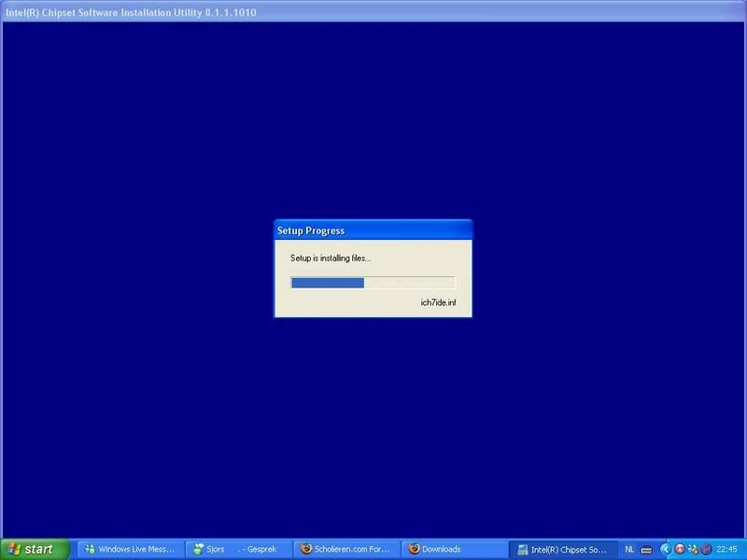Select the Intel(R) Chipset Software taskbar button
The image size is (747, 560).
point(563,549)
